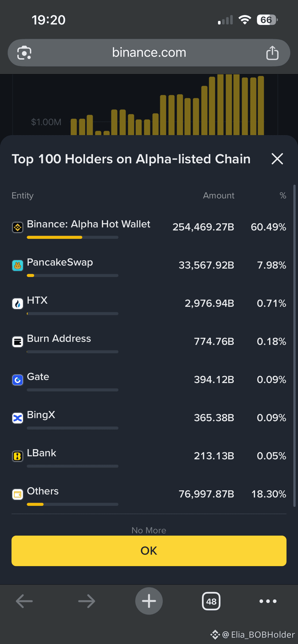Go forward with the right arrow
This screenshot has width=298, height=644.
87,601
